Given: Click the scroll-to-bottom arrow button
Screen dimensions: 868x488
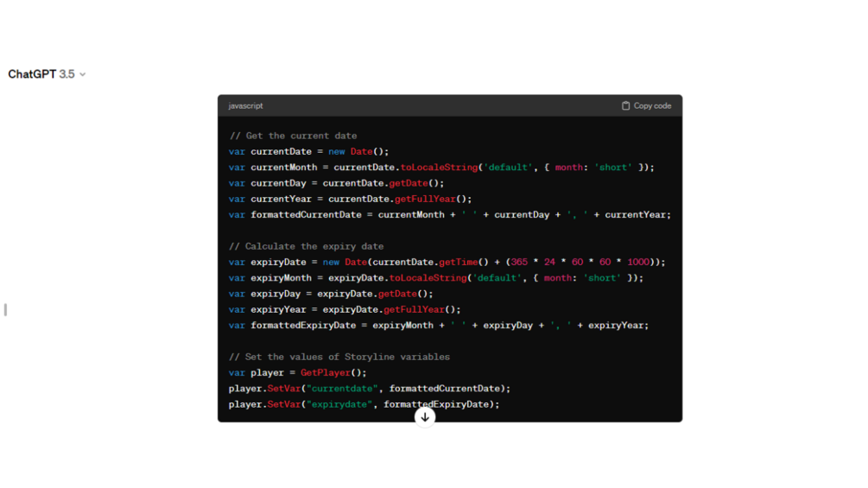Looking at the screenshot, I should point(425,417).
